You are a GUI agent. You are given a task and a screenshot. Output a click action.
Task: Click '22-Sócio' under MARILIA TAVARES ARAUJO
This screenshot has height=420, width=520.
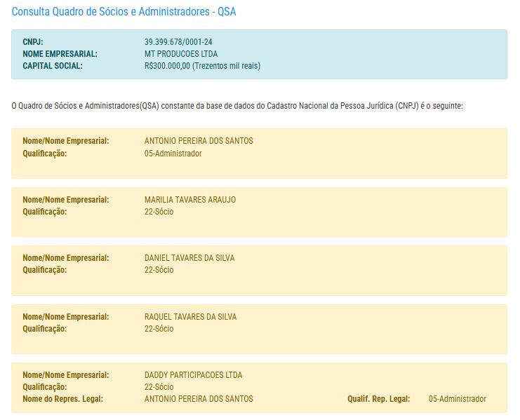pos(159,212)
